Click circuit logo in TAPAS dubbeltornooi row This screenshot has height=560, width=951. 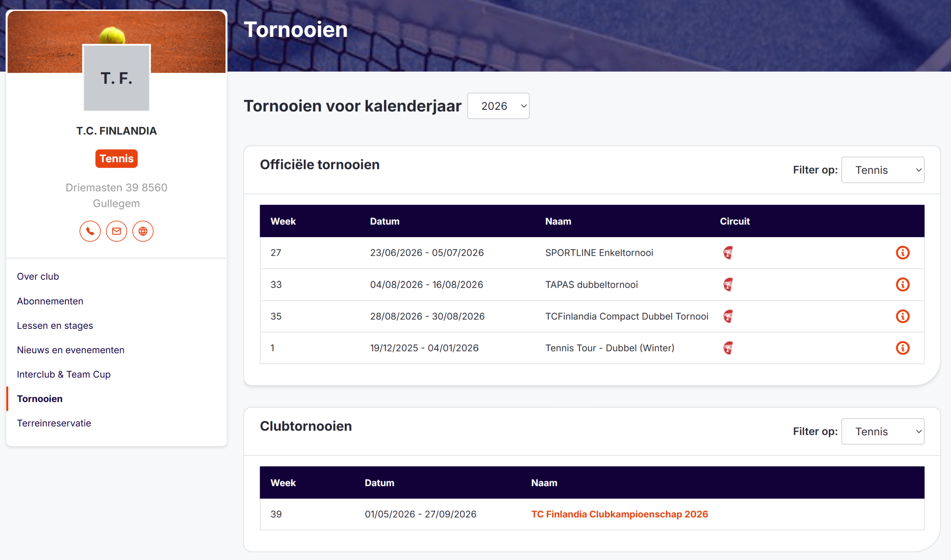[x=728, y=285]
